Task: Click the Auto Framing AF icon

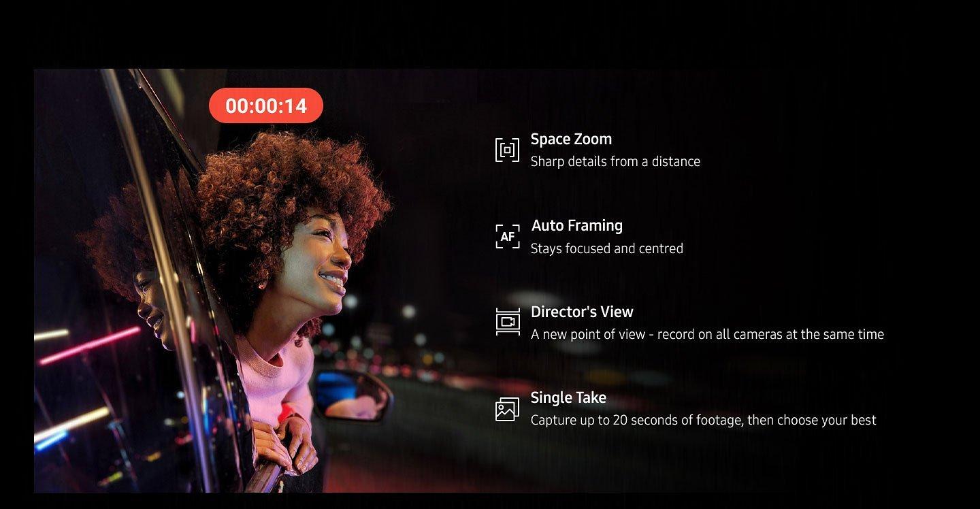Action: coord(507,236)
